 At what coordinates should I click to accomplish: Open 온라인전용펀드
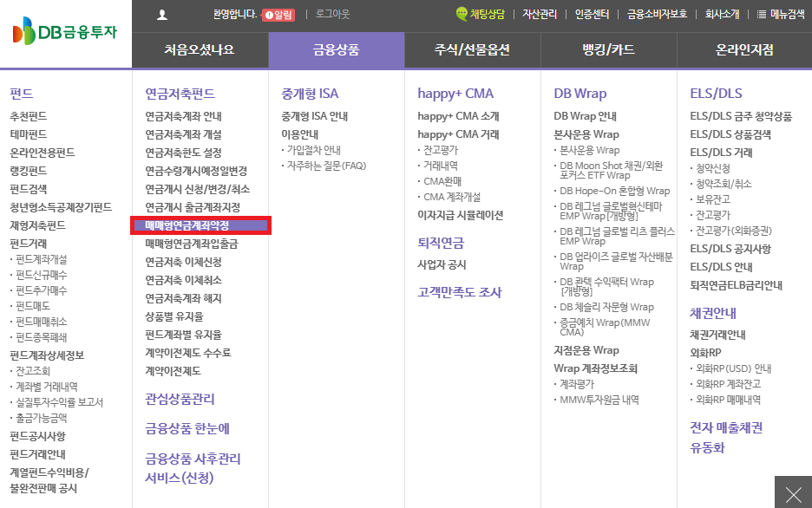(x=43, y=153)
